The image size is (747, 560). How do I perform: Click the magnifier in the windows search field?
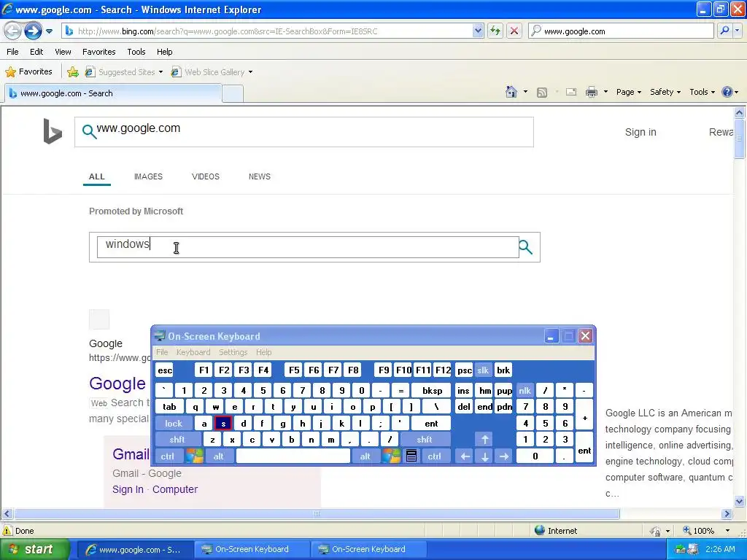coord(525,246)
